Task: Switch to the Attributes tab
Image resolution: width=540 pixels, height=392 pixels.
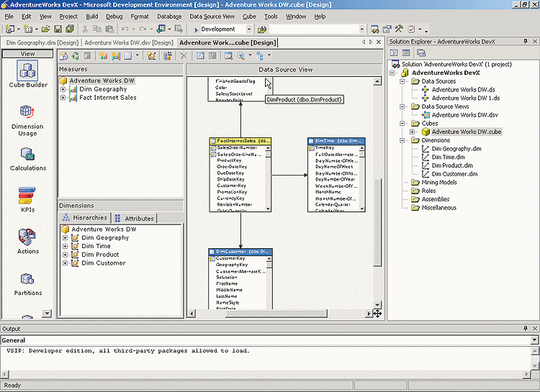Action: 135,218
